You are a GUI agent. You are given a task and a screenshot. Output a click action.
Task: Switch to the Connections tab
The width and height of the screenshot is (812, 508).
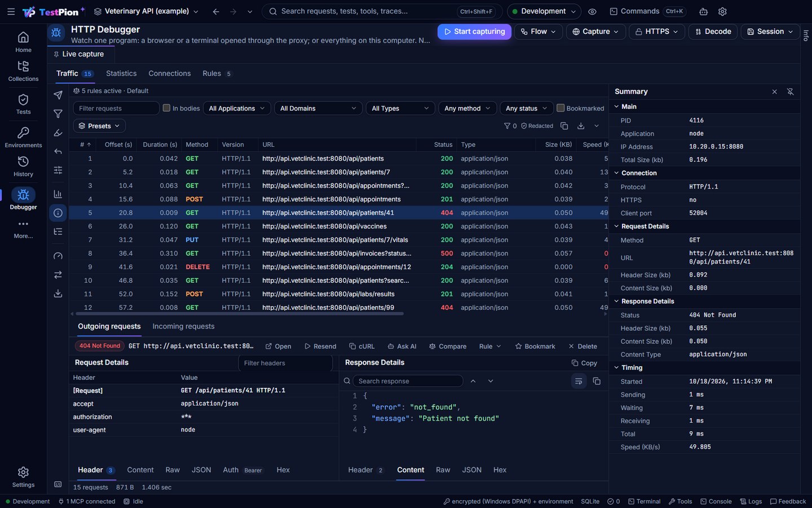coord(169,73)
